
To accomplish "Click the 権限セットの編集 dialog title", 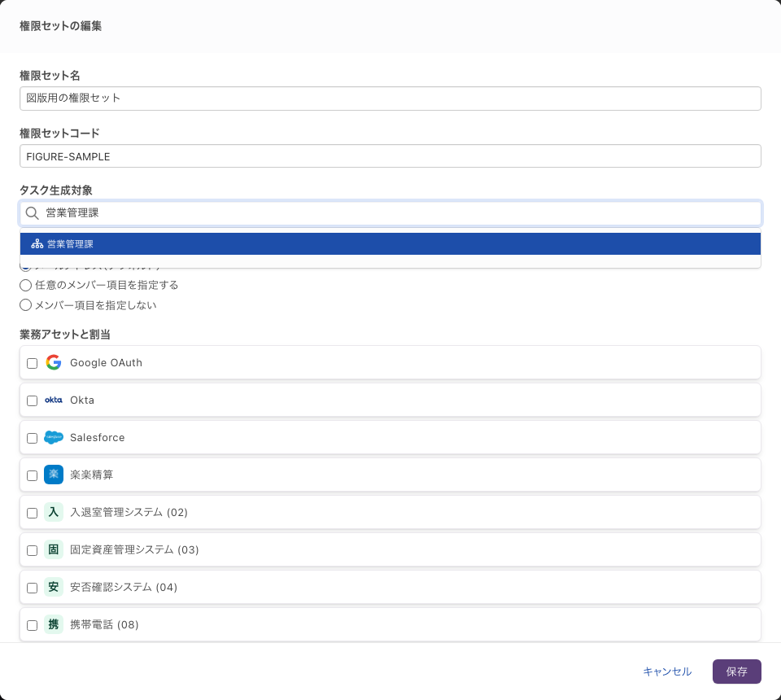I will 61,26.
